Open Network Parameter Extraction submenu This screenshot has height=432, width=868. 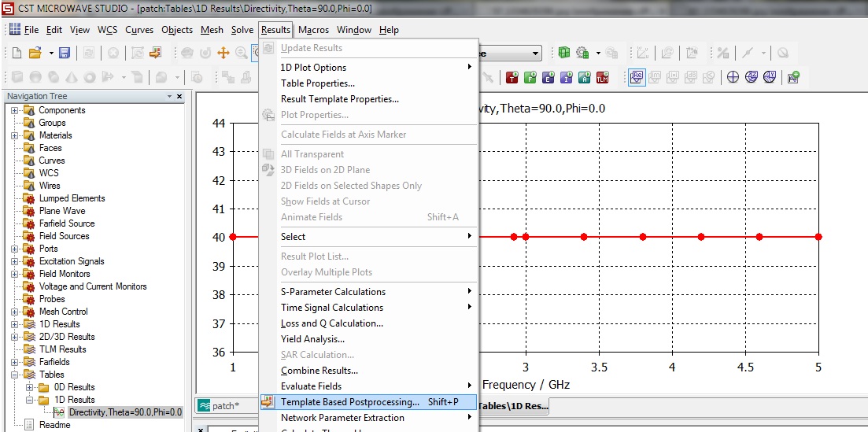coord(368,418)
